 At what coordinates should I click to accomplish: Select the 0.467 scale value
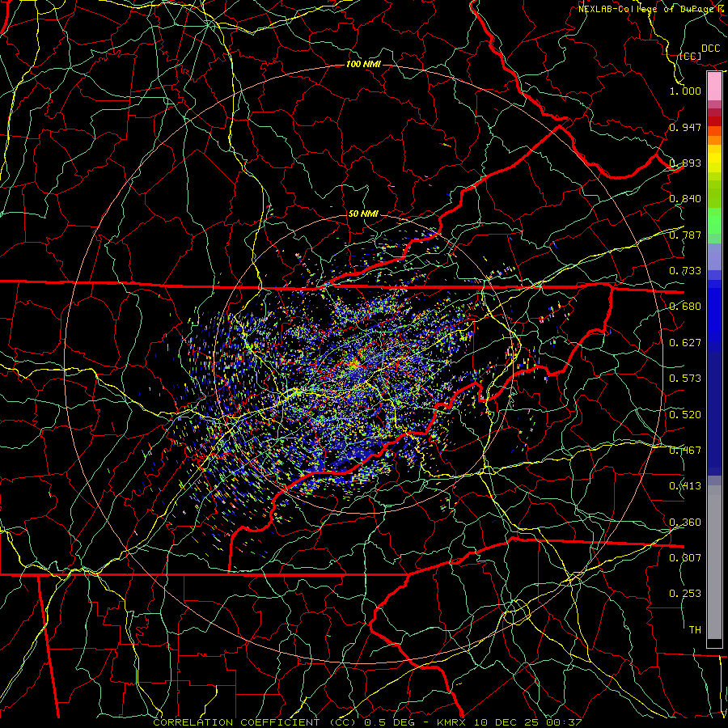click(685, 451)
